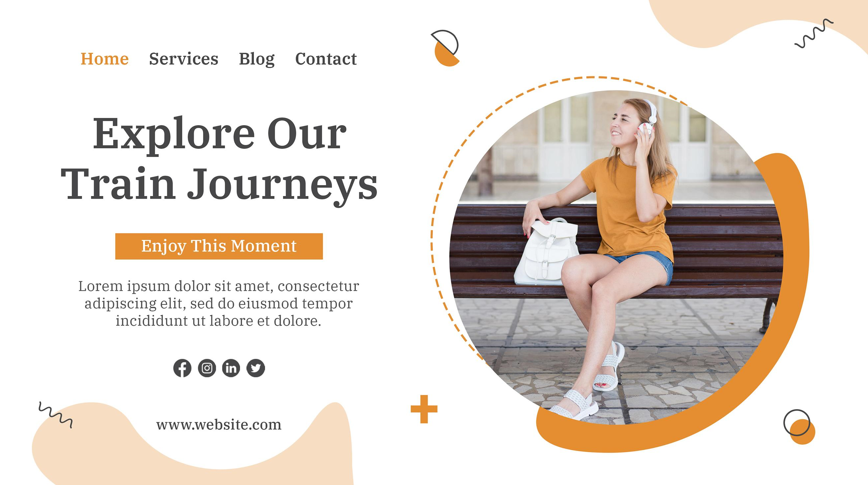Viewport: 868px width, 485px height.
Task: Click the squiggly line at top right
Action: coord(814,33)
